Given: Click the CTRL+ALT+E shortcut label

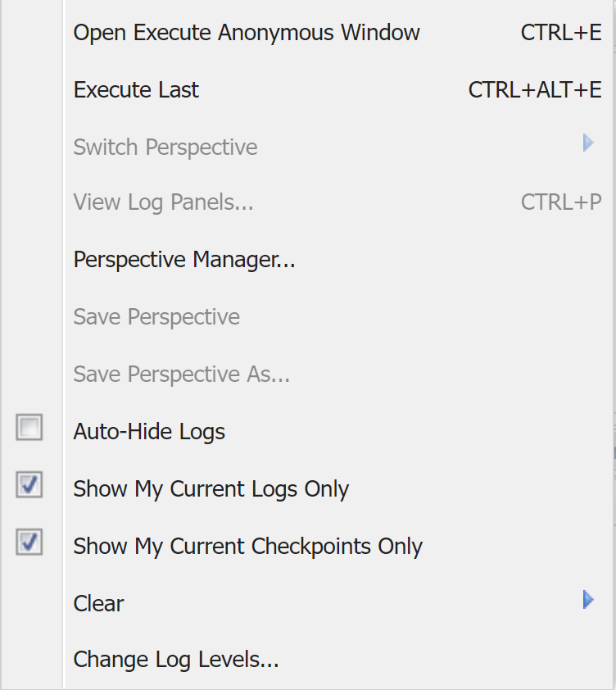Looking at the screenshot, I should coord(535,90).
